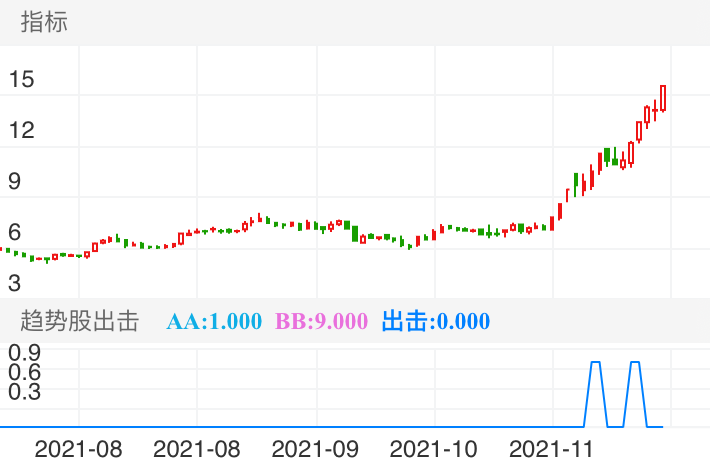This screenshot has width=710, height=472.
Task: Pick the 6 price axis label
Action: 14,232
